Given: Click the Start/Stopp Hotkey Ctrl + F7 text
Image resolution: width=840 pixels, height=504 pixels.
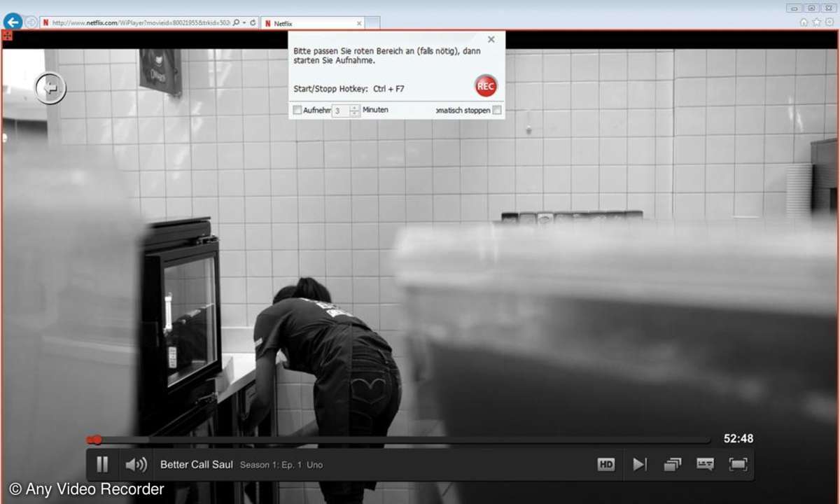Looking at the screenshot, I should 349,89.
